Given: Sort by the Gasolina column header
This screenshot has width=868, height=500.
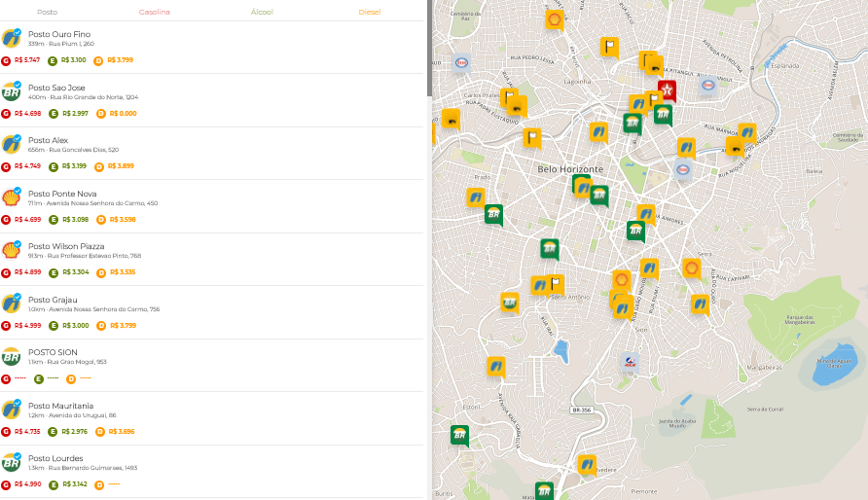Looking at the screenshot, I should point(155,12).
